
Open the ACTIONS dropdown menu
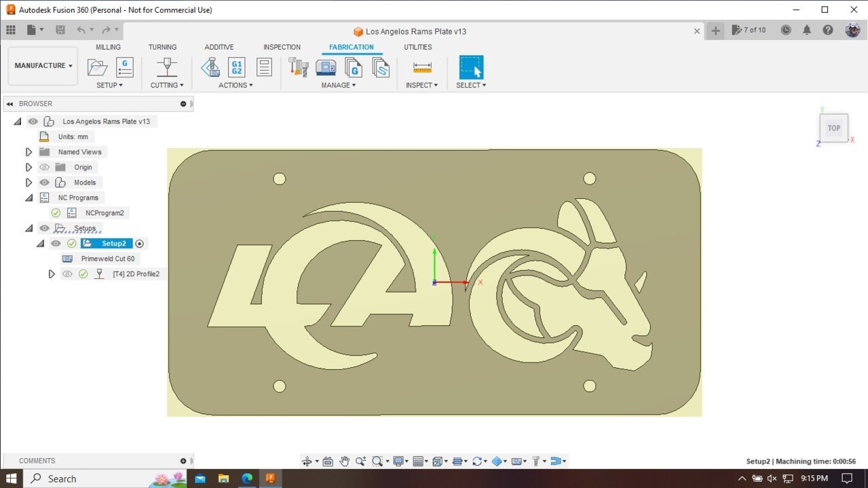235,86
